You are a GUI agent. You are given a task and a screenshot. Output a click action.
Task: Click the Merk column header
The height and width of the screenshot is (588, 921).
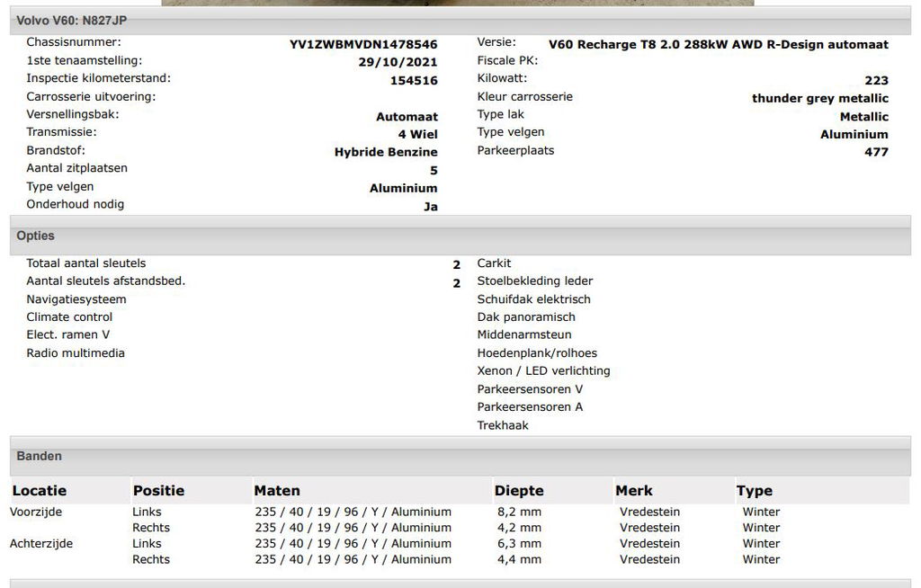pyautogui.click(x=634, y=491)
